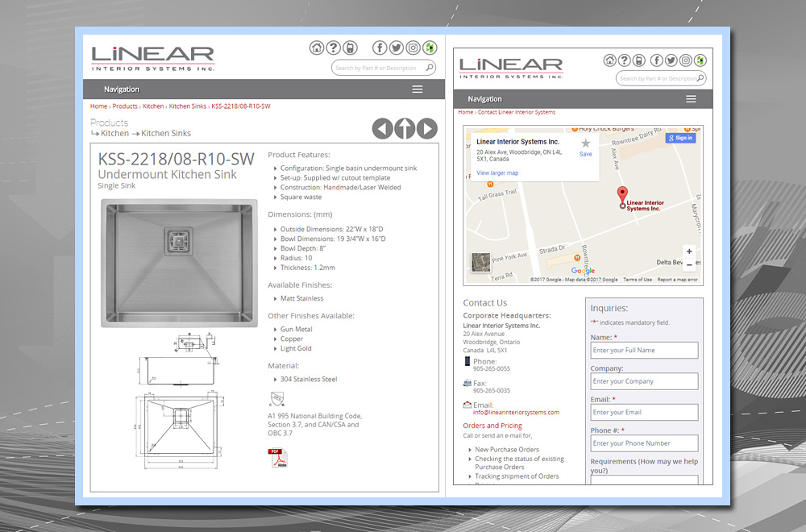Click the search magnifier on the contact page
Screen dimensions: 806x532
[700, 78]
